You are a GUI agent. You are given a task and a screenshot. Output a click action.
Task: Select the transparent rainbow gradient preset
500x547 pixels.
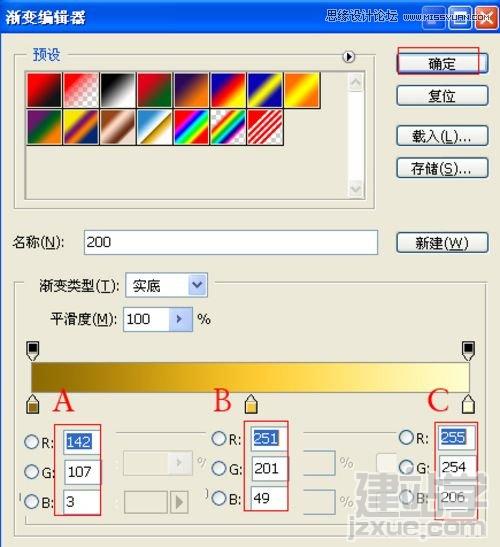tap(228, 127)
